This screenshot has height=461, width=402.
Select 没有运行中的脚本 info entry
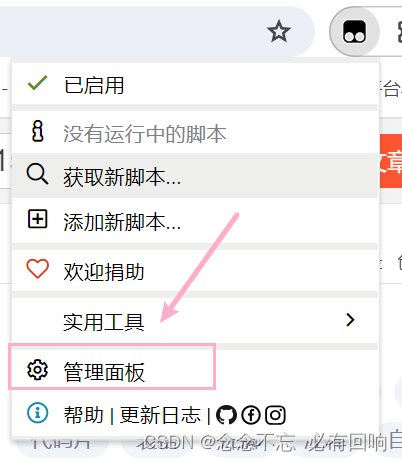click(195, 133)
